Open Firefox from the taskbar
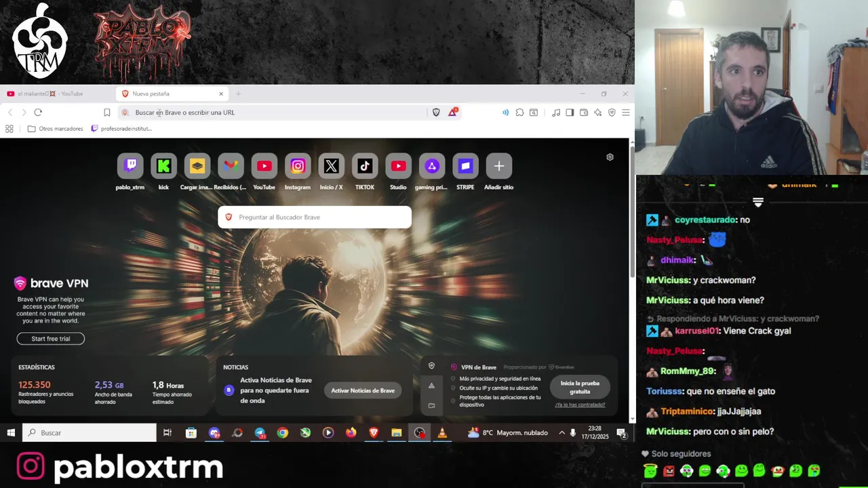 pos(351,432)
